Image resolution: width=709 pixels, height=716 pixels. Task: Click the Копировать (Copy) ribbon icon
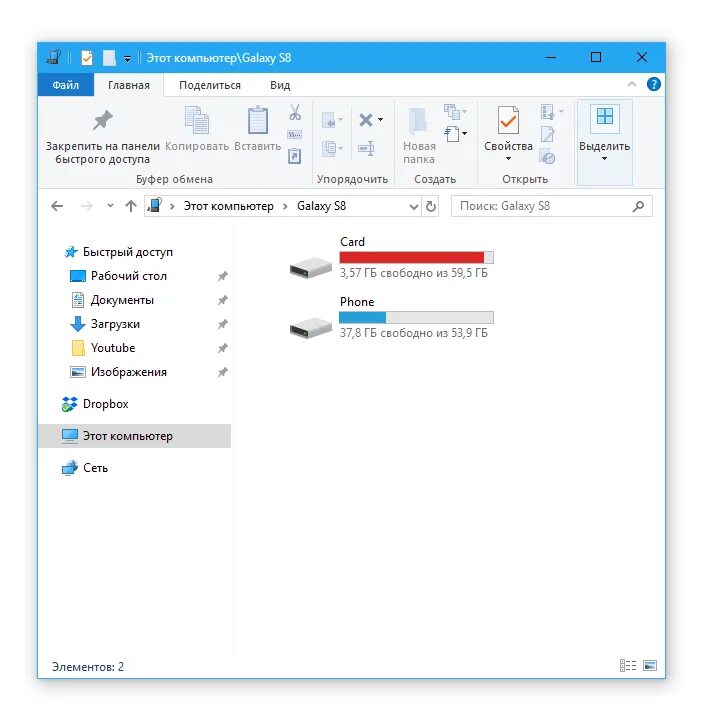coord(197,120)
